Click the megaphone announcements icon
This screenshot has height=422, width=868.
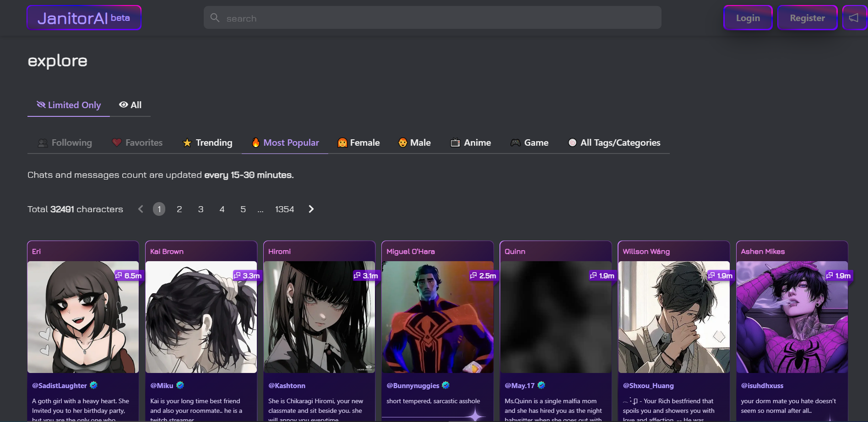(853, 18)
